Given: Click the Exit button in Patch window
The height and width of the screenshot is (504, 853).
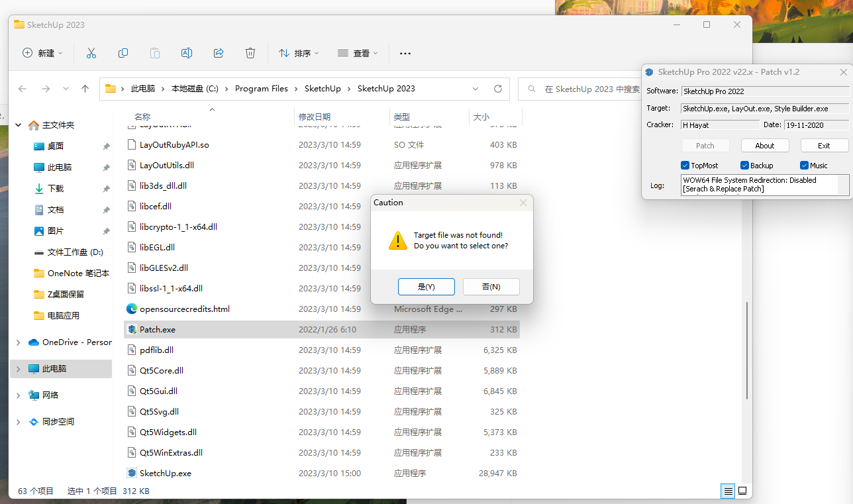Looking at the screenshot, I should pos(824,146).
